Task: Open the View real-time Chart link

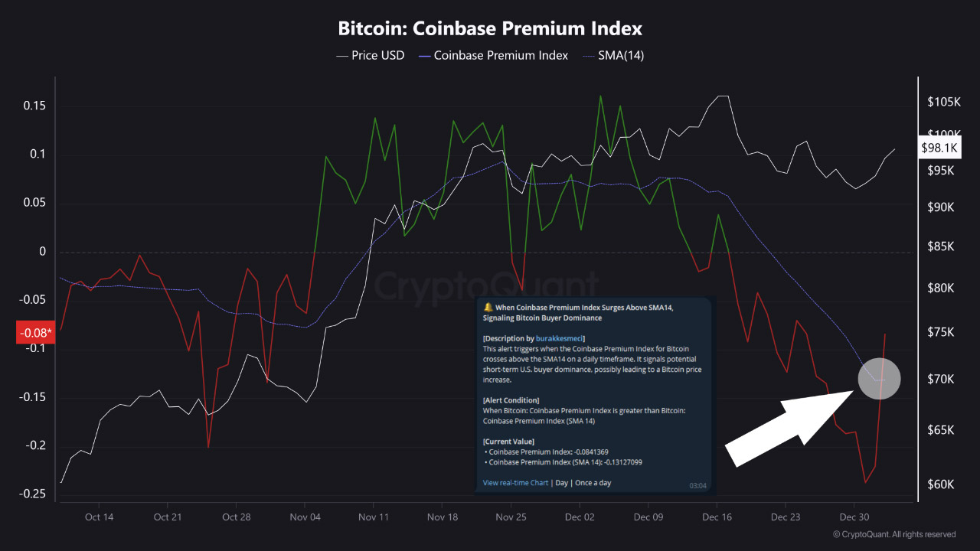Action: (x=515, y=483)
